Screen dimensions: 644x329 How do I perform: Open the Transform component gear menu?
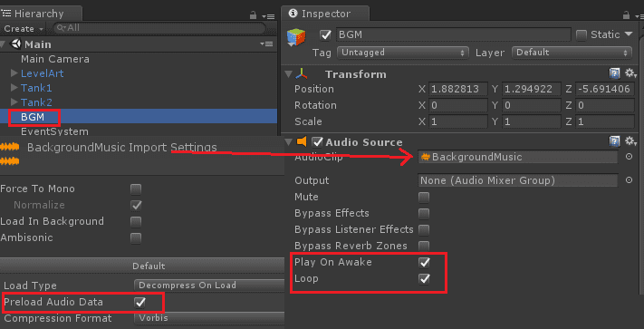630,73
